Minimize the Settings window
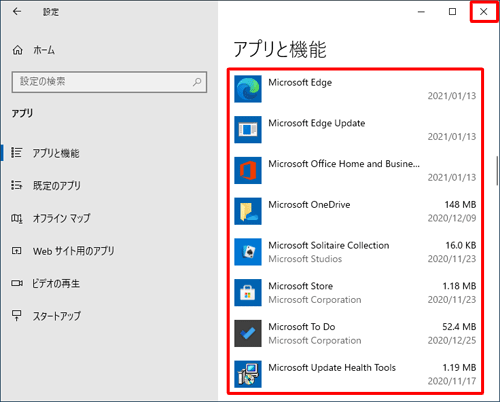The width and height of the screenshot is (500, 402). tap(421, 12)
